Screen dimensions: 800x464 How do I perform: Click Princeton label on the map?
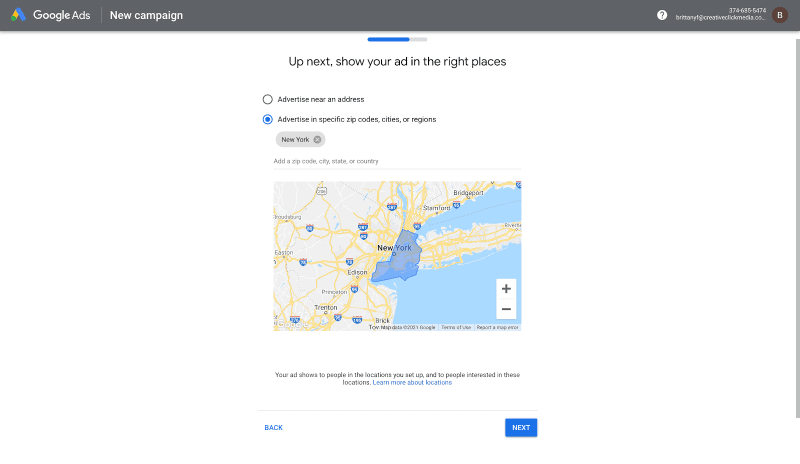[x=334, y=292]
